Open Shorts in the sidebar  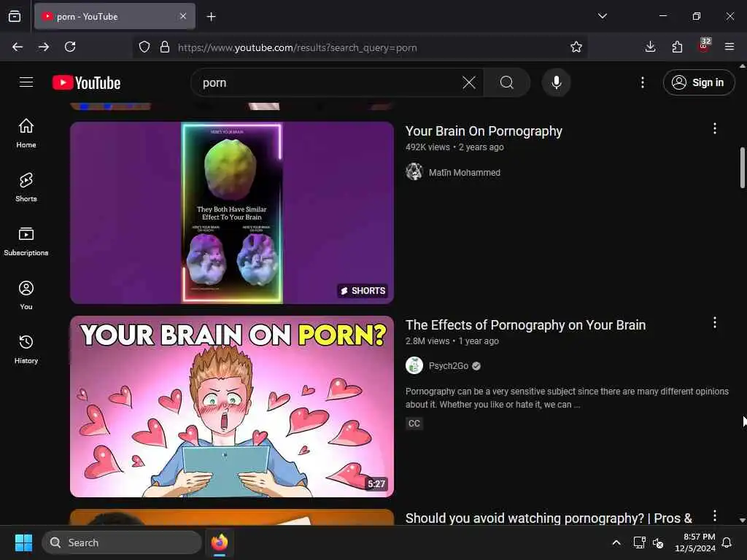coord(26,187)
